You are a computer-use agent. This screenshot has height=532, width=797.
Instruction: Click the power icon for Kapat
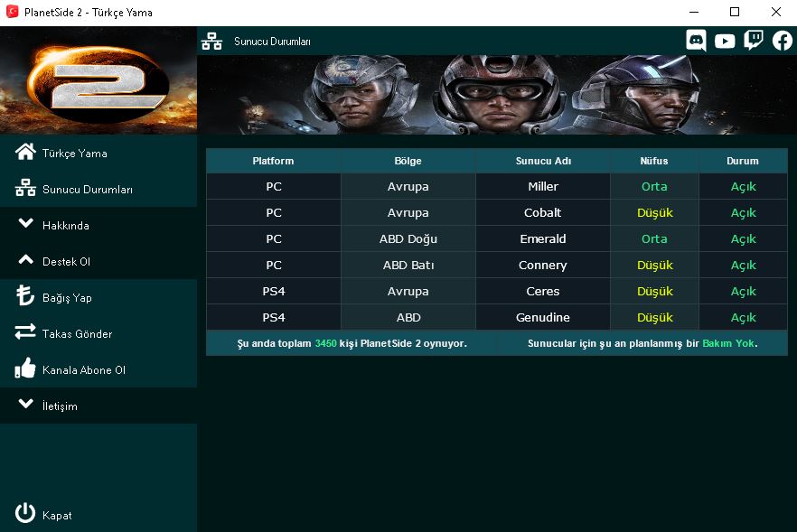(x=25, y=513)
